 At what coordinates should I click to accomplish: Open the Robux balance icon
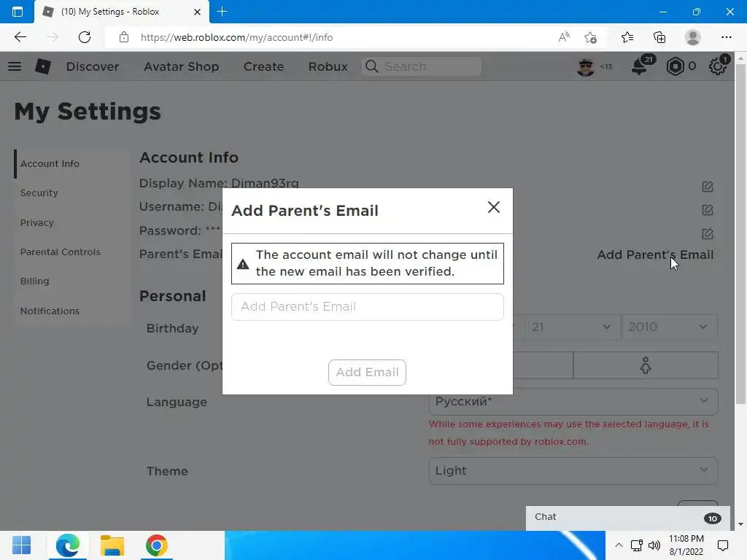point(675,66)
